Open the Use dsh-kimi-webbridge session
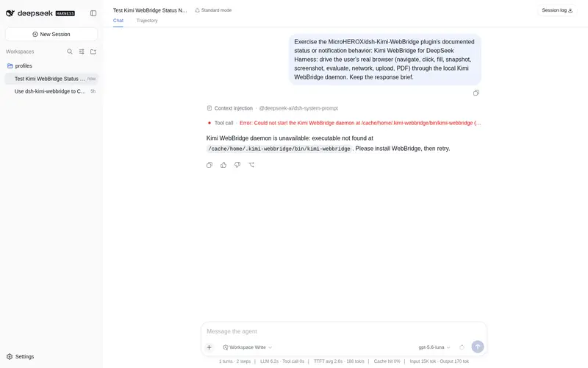This screenshot has width=588, height=368. pos(51,91)
